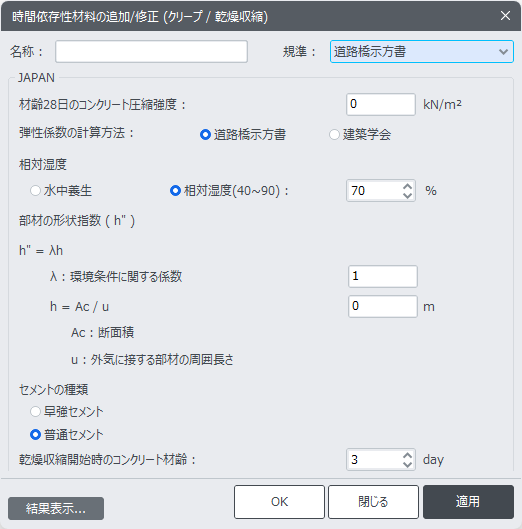Click the 名称 name input field
This screenshot has height=529, width=522.
tap(151, 52)
